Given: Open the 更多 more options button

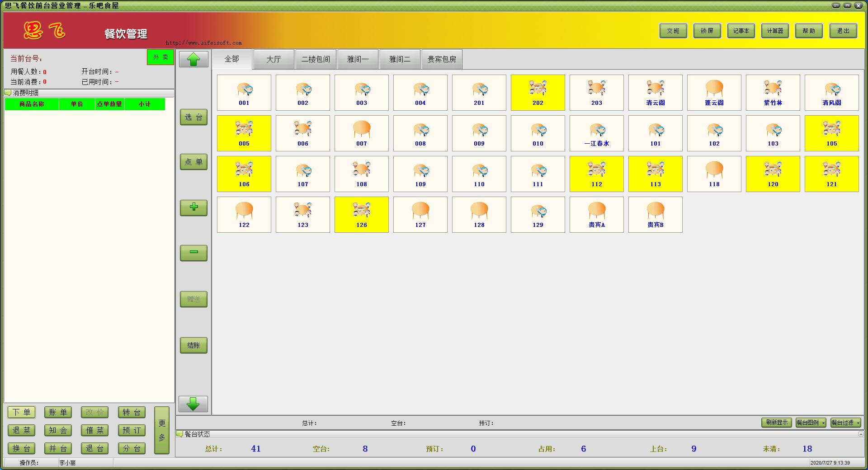Looking at the screenshot, I should click(x=162, y=430).
